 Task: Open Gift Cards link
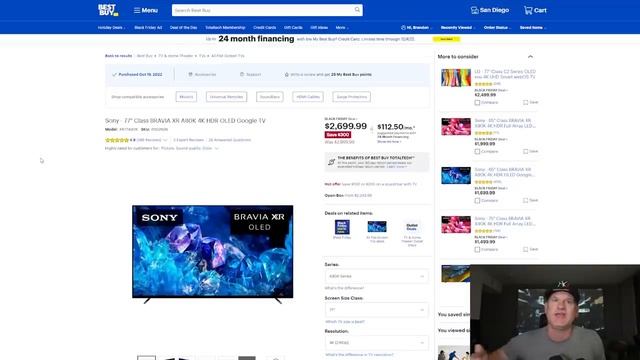[293, 28]
